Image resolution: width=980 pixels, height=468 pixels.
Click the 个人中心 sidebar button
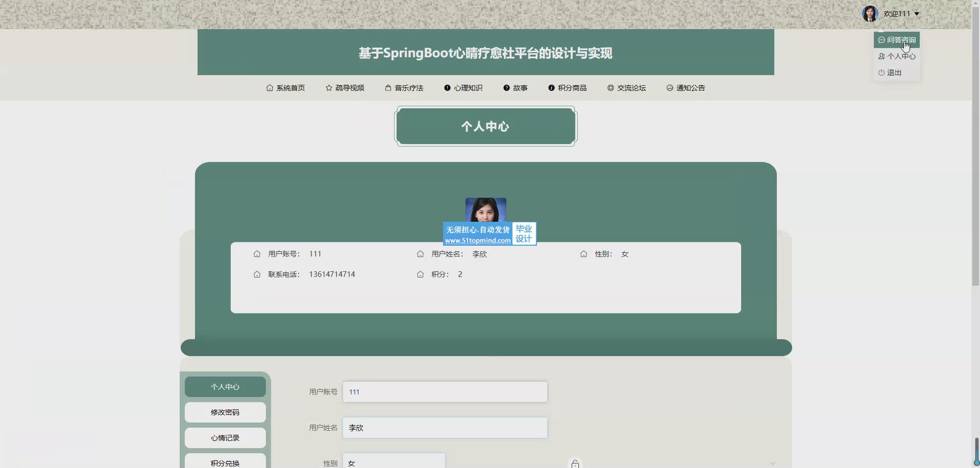click(x=225, y=387)
